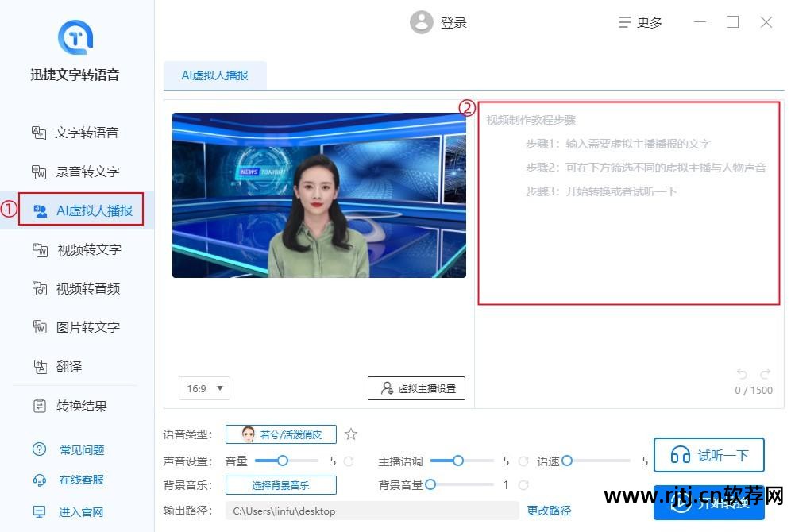
Task: Click the user avatar login icon
Action: 421,22
